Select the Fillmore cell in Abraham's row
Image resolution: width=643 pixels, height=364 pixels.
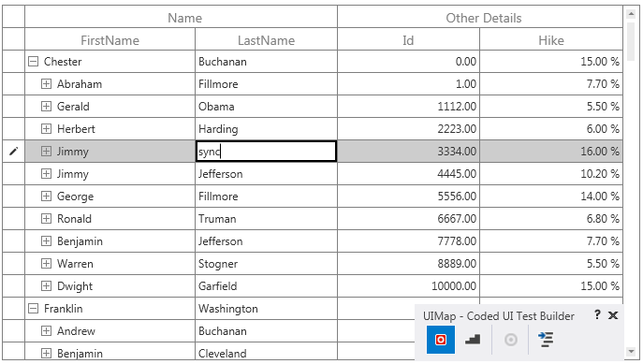click(x=266, y=84)
